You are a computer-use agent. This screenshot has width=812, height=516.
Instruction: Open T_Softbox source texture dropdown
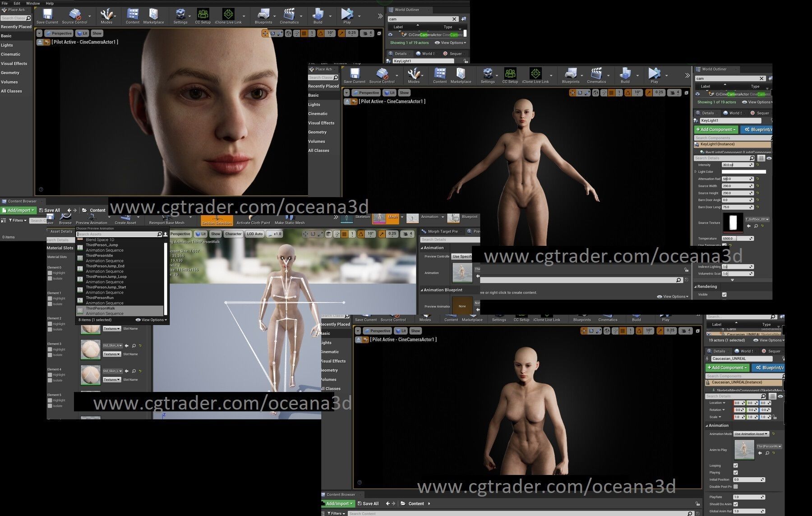coord(757,219)
